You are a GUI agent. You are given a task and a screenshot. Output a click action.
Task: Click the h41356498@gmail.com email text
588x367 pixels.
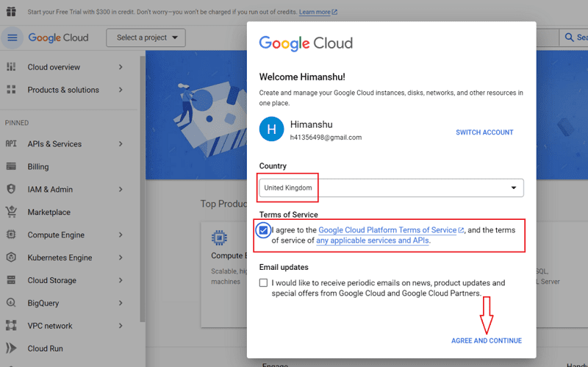click(x=326, y=138)
